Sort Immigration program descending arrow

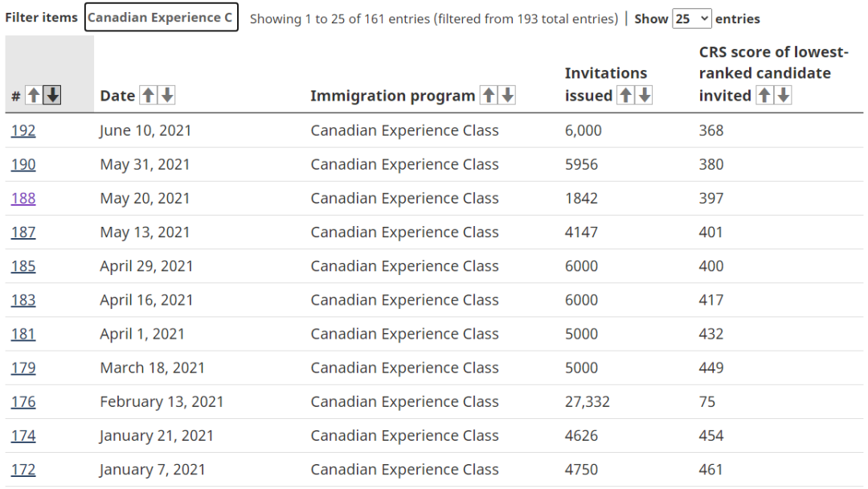click(x=508, y=95)
